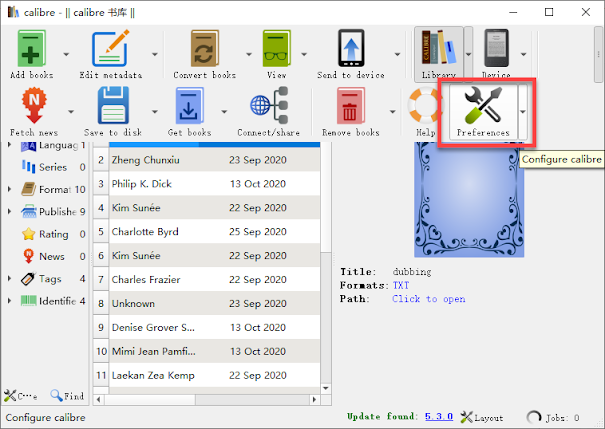Expand the Identifiers tree node
The height and width of the screenshot is (429, 605).
(9, 301)
